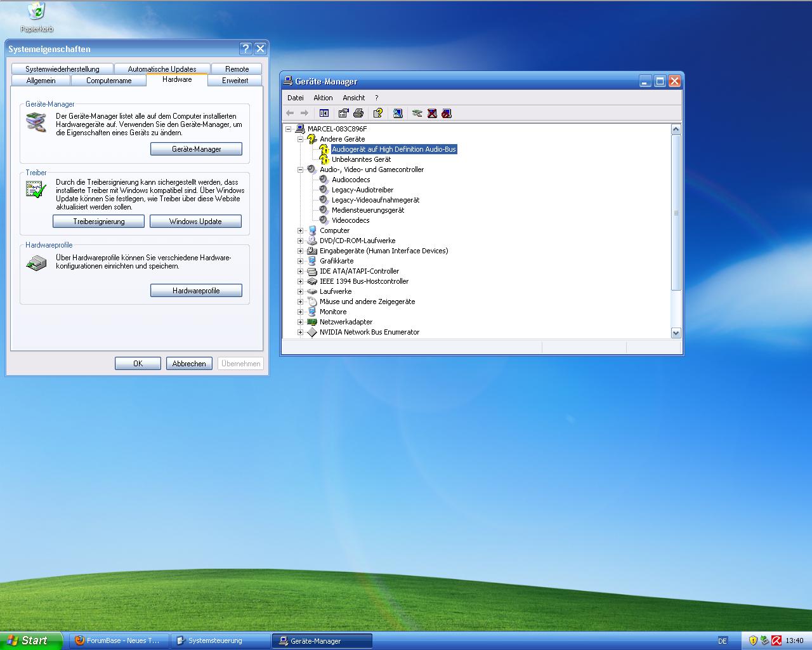Click the yellow security shield tray icon

pyautogui.click(x=753, y=640)
